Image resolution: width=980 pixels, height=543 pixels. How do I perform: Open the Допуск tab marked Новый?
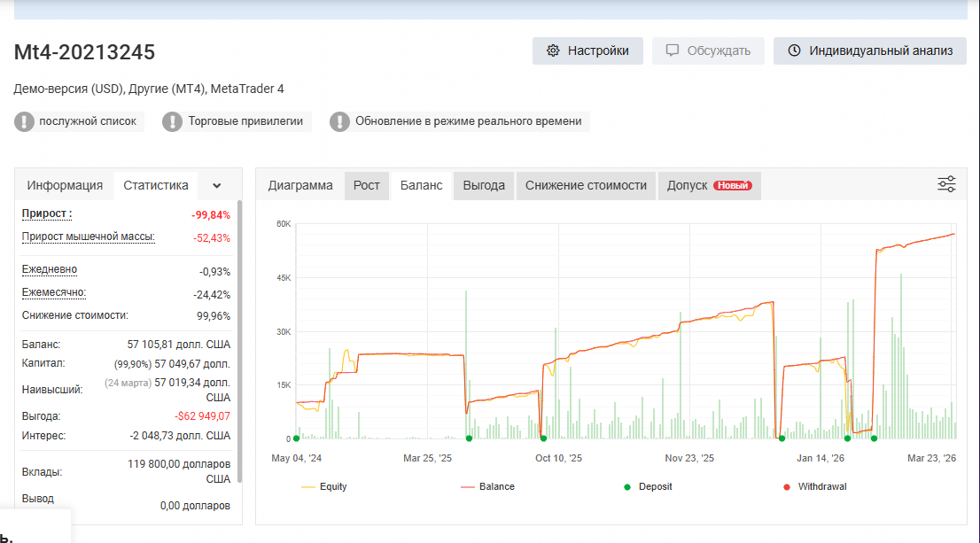pos(710,186)
